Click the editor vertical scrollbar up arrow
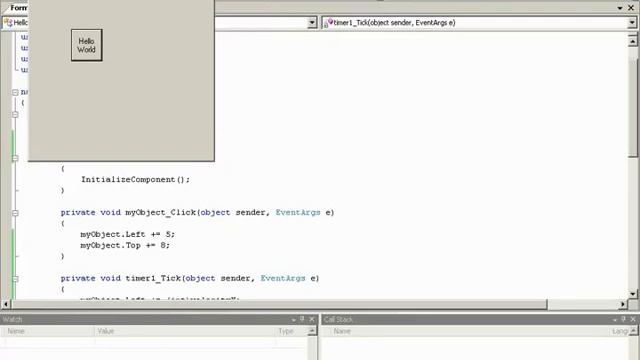The height and width of the screenshot is (360, 640). click(x=633, y=41)
